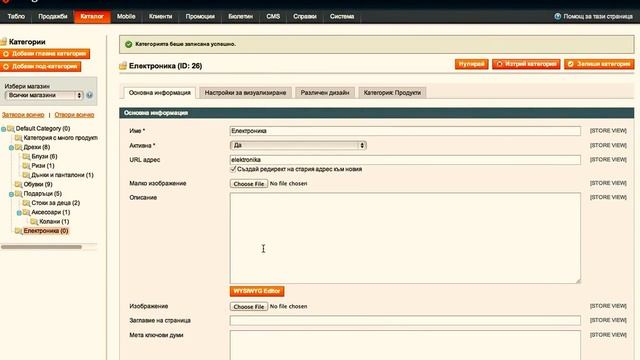Open the Справки menu
This screenshot has height=360, width=640.
(304, 16)
